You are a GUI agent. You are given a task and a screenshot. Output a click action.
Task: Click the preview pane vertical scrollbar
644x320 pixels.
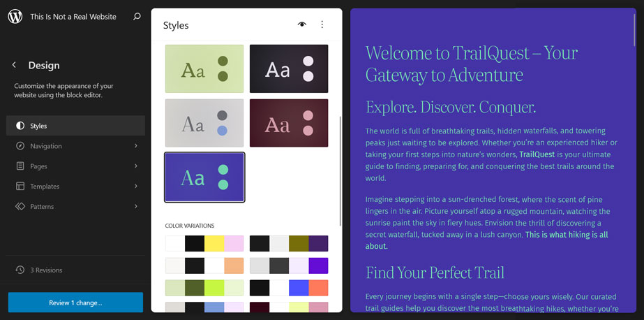[634, 29]
